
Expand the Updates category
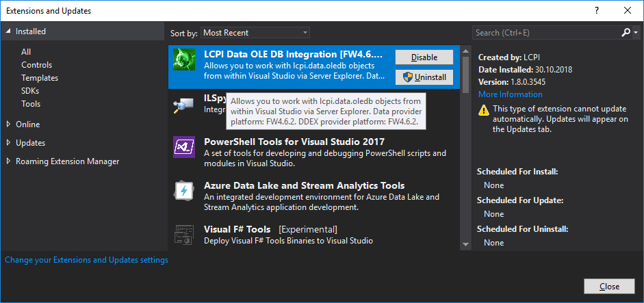click(9, 143)
